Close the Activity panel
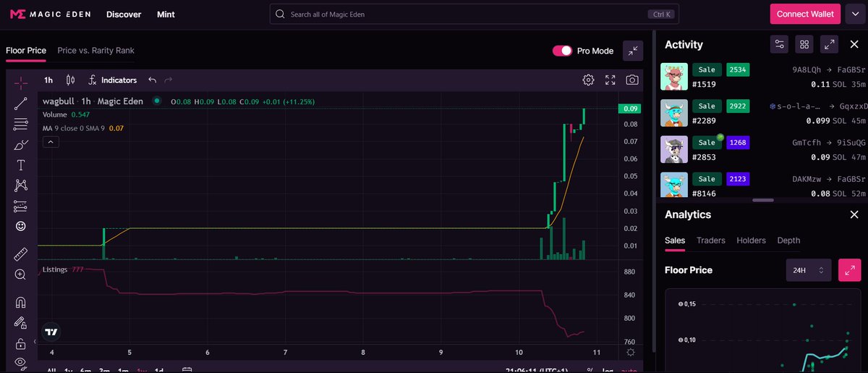 coord(854,44)
